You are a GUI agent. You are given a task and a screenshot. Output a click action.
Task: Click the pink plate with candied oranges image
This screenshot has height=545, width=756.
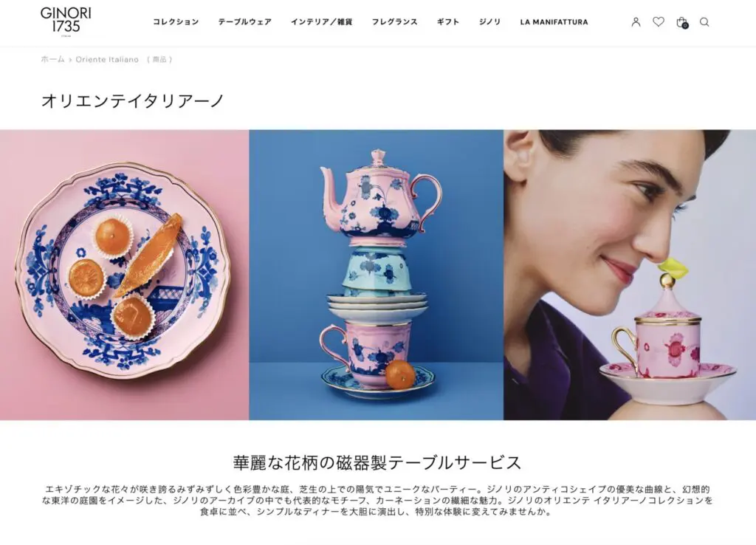(124, 275)
